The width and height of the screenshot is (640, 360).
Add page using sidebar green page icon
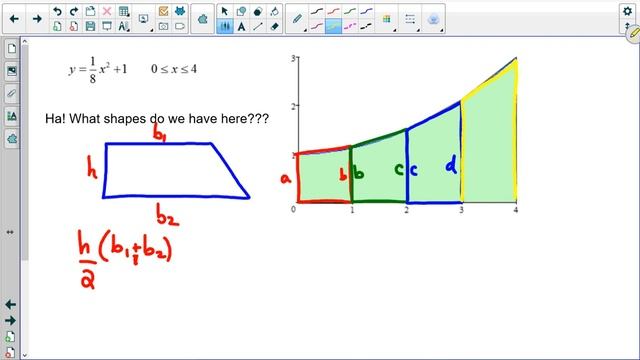point(10,337)
